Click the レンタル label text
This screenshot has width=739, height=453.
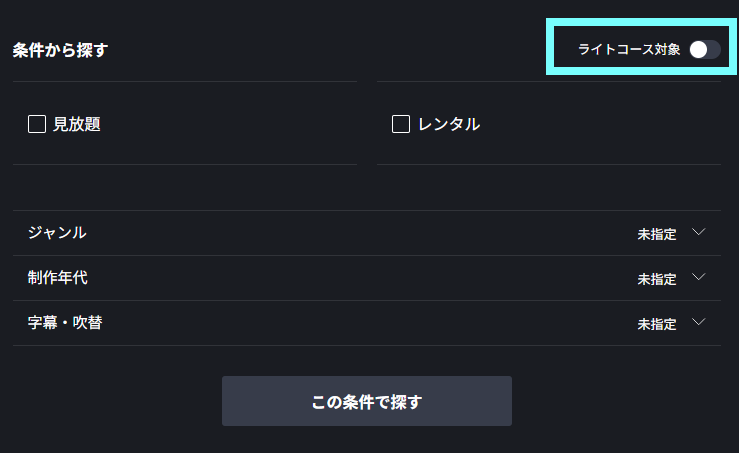[449, 124]
